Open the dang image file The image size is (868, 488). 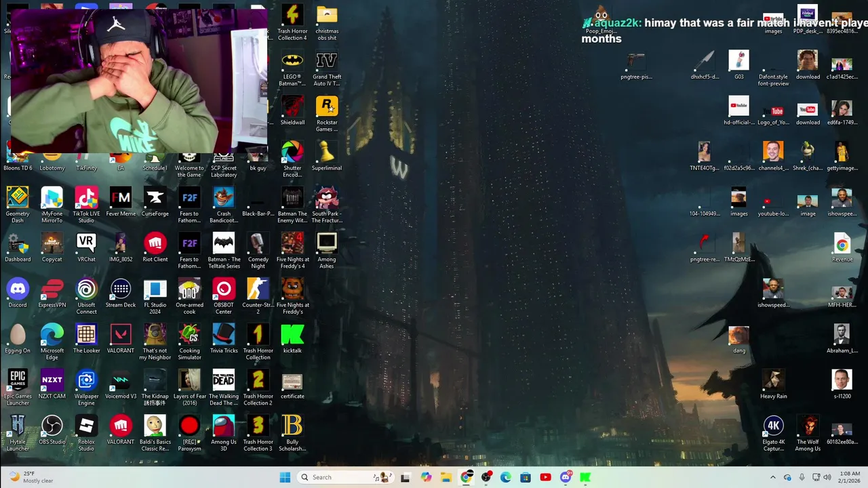(x=739, y=338)
